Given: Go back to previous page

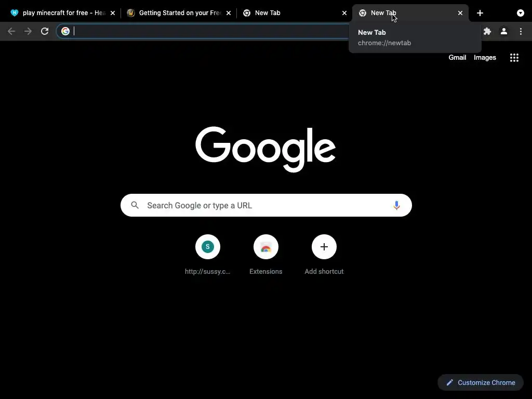Looking at the screenshot, I should point(11,31).
